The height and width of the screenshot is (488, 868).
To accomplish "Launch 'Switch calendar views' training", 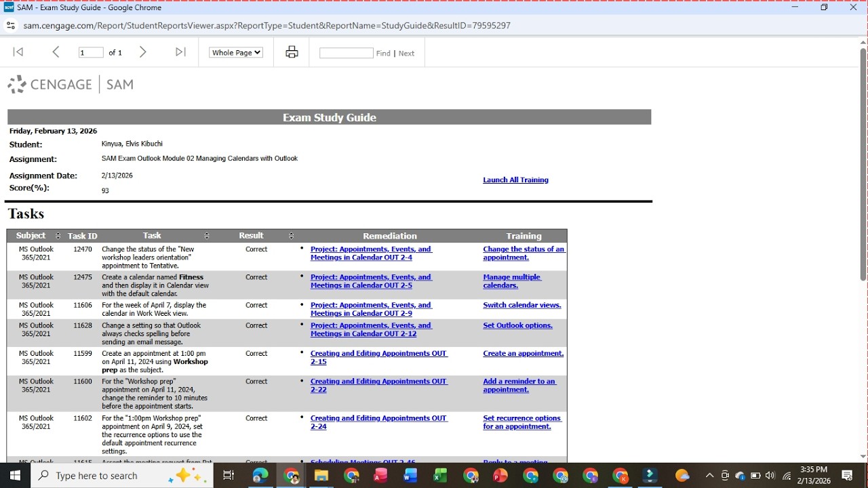I will click(522, 305).
